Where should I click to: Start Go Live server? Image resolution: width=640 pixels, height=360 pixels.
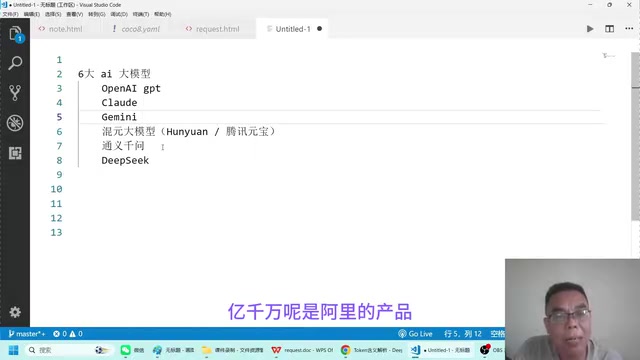(x=416, y=334)
